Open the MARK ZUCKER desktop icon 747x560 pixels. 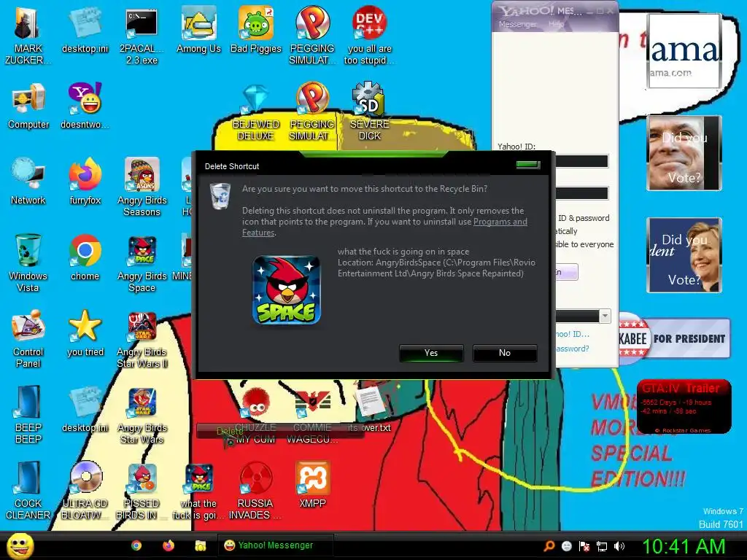pyautogui.click(x=28, y=36)
